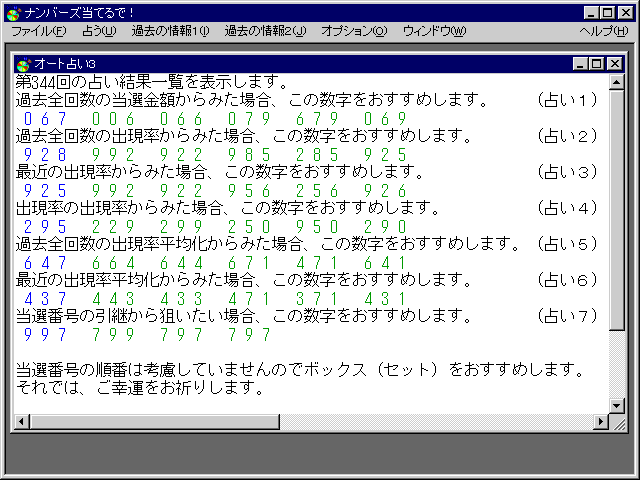Click the green number 006
The width and height of the screenshot is (640, 480).
[x=113, y=119]
